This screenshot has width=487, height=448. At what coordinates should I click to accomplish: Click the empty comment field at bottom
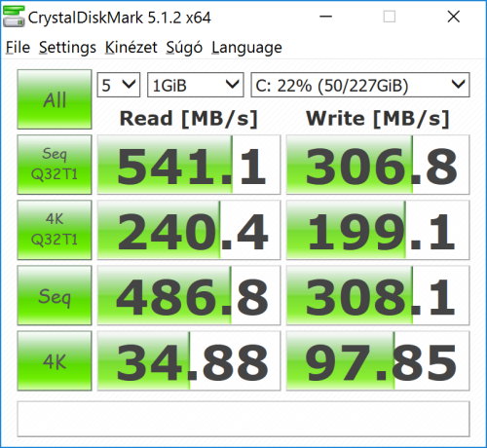[x=243, y=419]
